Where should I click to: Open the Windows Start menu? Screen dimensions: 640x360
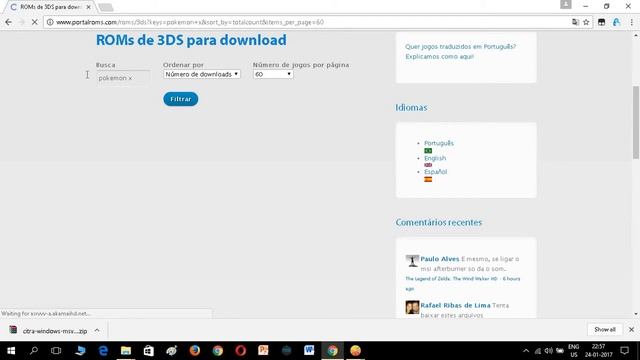[11, 351]
